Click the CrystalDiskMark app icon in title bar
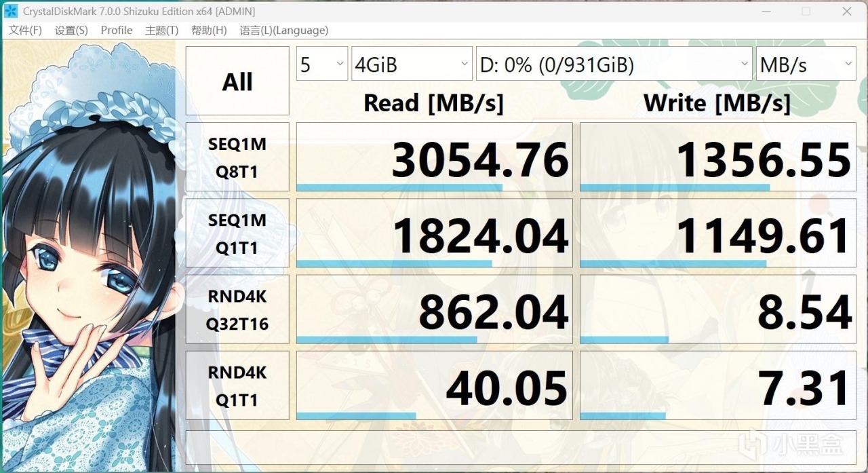The width and height of the screenshot is (868, 473). [x=10, y=11]
